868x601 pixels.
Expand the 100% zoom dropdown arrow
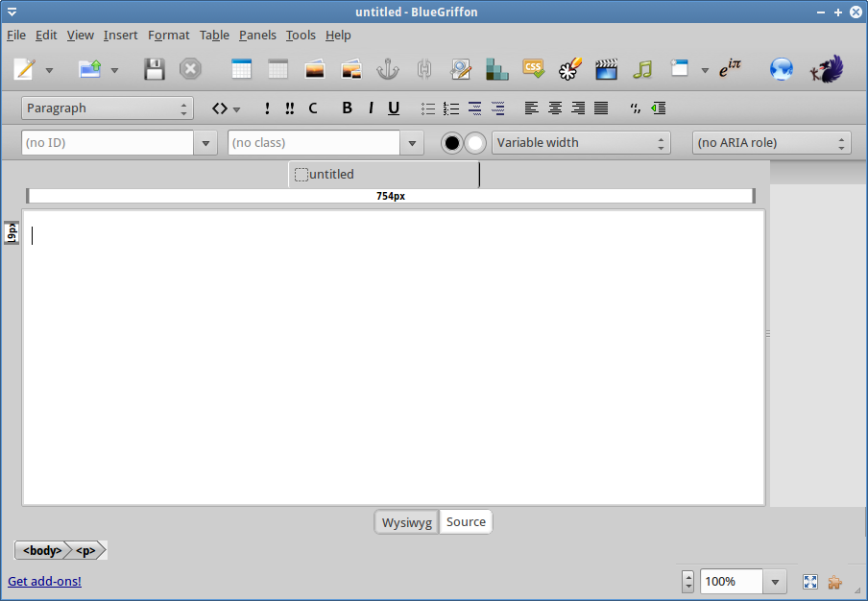coord(775,582)
